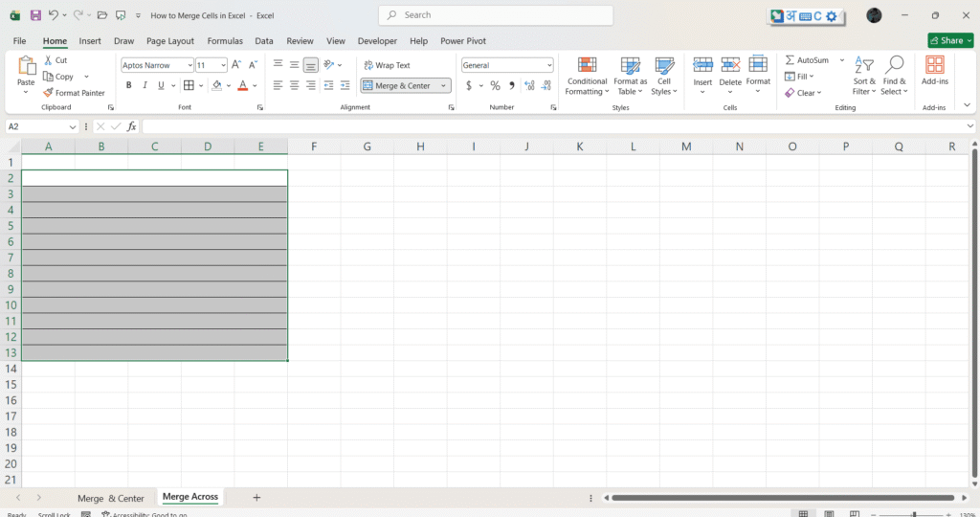Add a new sheet with plus button

click(x=256, y=498)
